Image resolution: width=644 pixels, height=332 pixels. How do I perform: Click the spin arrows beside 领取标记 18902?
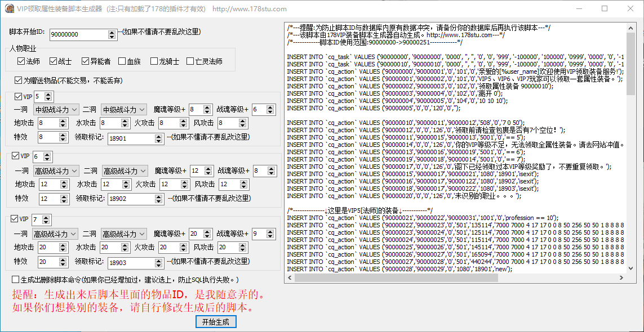click(159, 199)
